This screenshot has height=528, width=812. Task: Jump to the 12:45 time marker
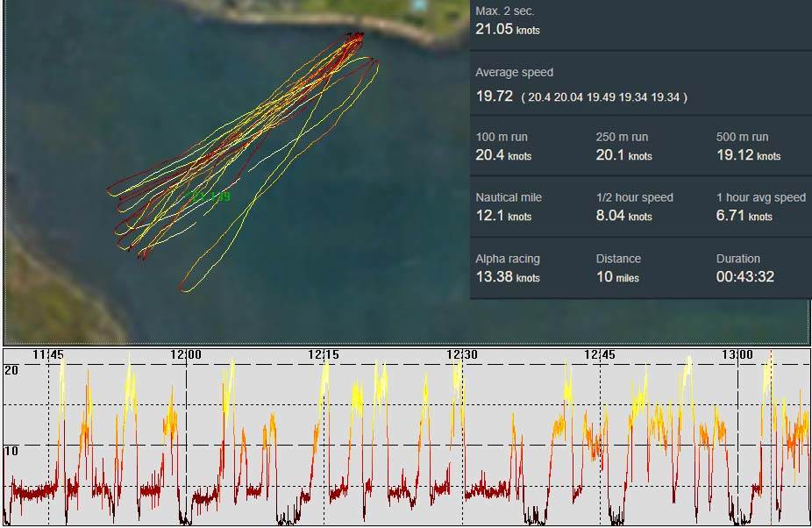pyautogui.click(x=600, y=354)
